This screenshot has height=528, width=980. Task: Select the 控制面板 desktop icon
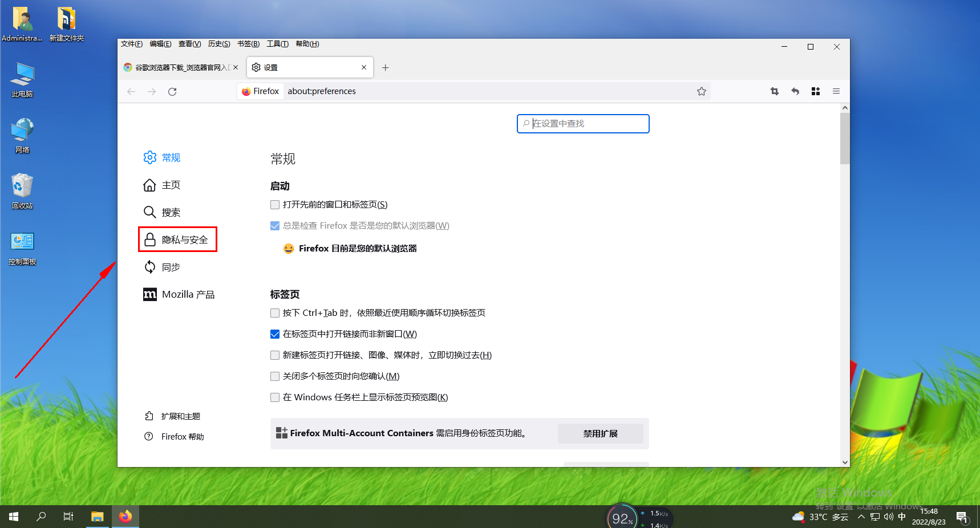(x=22, y=248)
